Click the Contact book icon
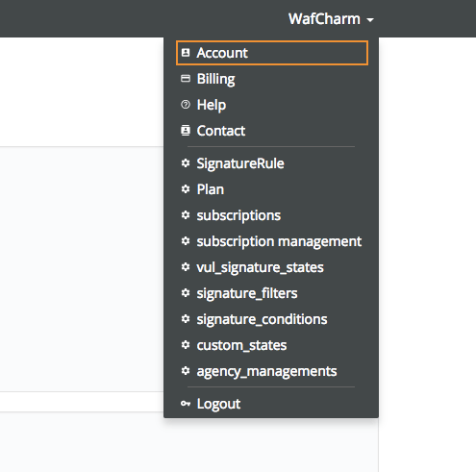The width and height of the screenshot is (476, 472). [x=186, y=131]
